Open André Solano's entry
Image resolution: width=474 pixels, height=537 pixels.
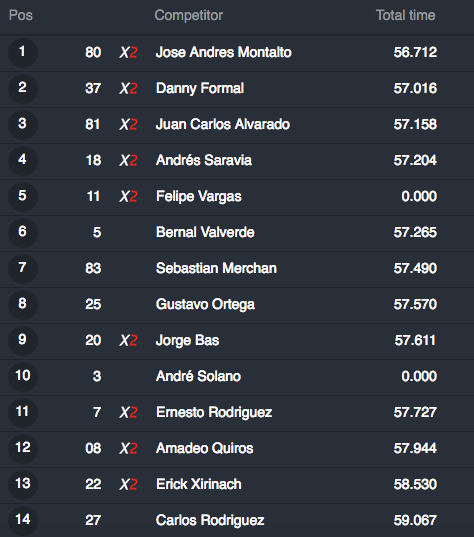coord(198,376)
